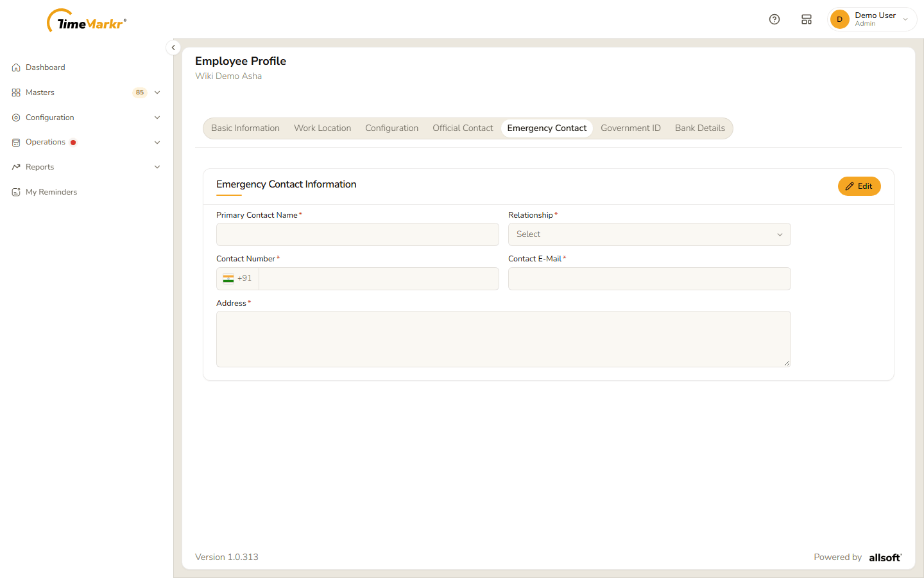Click the My Reminders icon
The height and width of the screenshot is (578, 924).
point(16,192)
